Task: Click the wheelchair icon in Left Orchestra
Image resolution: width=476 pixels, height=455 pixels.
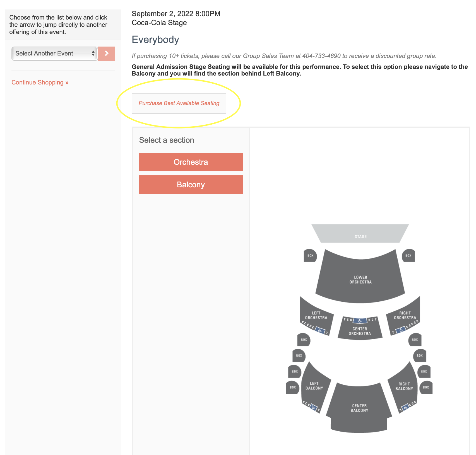Action: pos(320,331)
